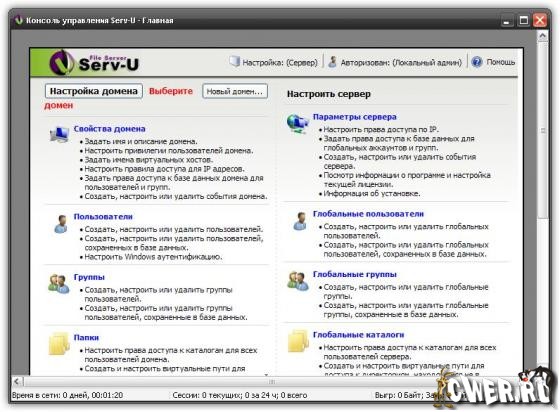
Task: Click the Serv-U logo
Action: 94,62
